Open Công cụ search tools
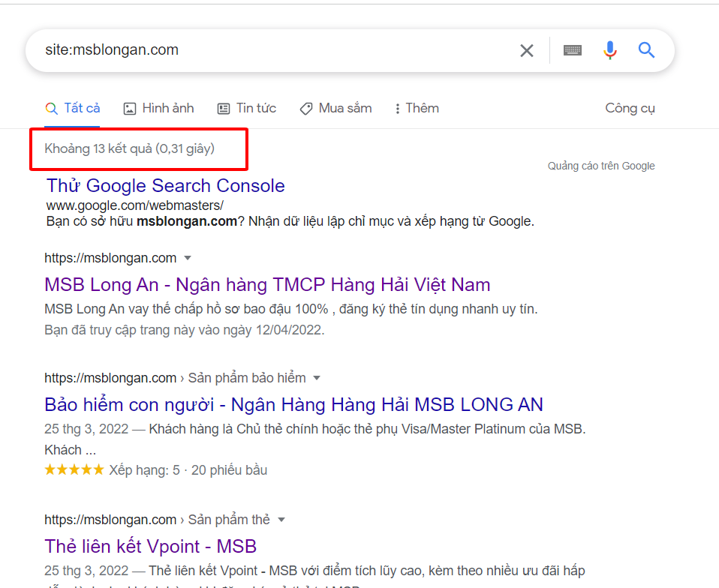The height and width of the screenshot is (588, 719). pos(630,109)
